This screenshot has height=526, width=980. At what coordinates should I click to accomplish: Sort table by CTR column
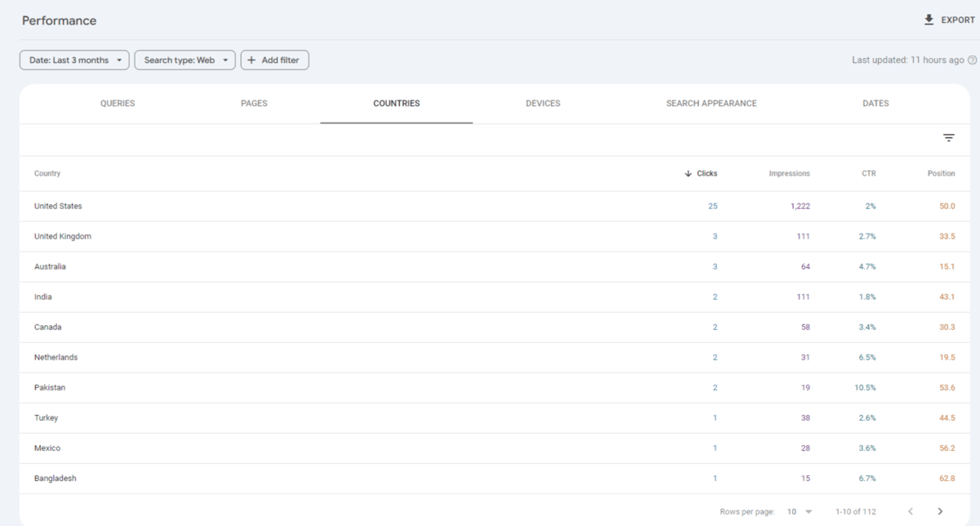tap(868, 174)
